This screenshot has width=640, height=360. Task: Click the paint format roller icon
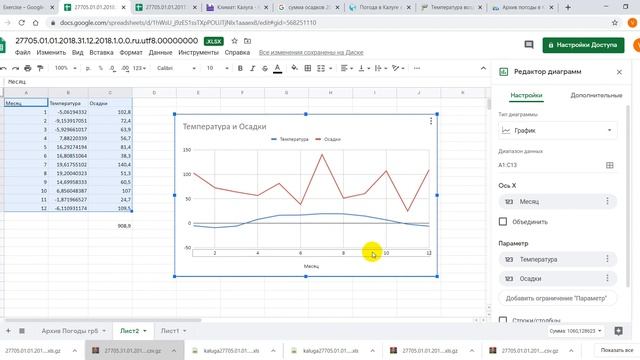point(40,68)
